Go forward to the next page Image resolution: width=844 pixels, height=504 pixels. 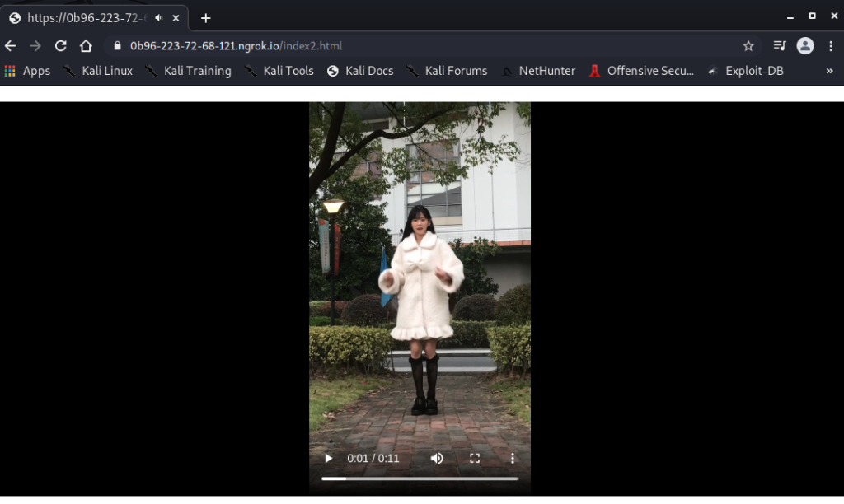35,46
